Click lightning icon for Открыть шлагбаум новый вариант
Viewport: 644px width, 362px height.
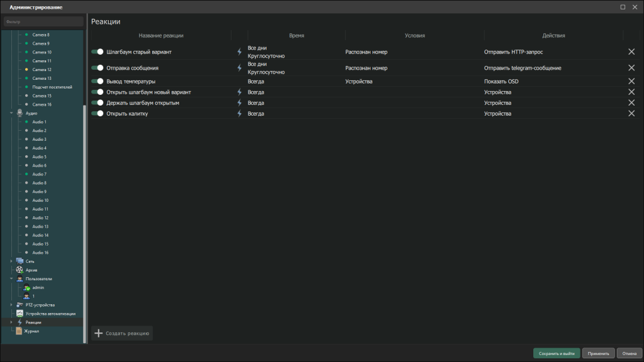240,92
